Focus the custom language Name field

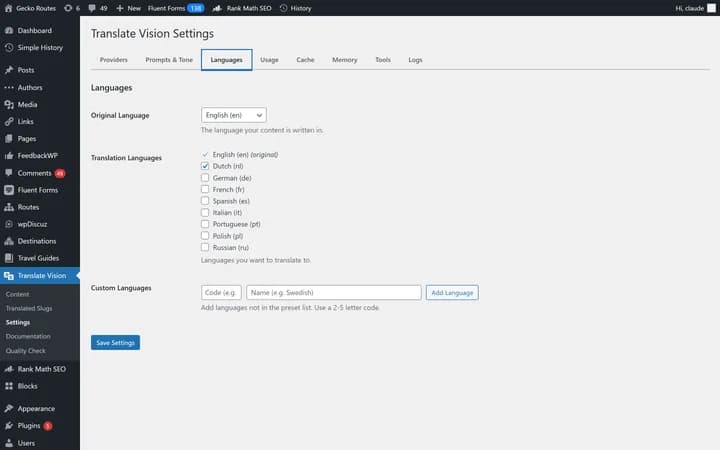[x=334, y=292]
